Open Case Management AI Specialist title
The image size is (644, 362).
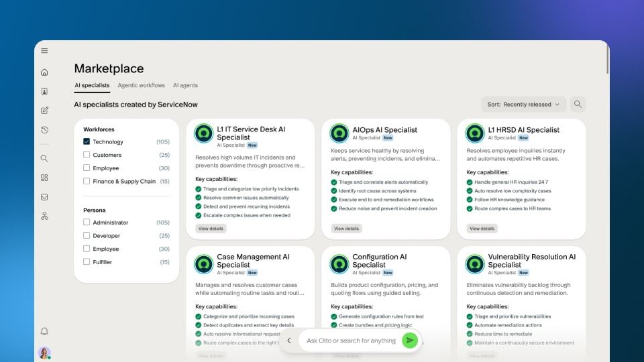pyautogui.click(x=253, y=261)
